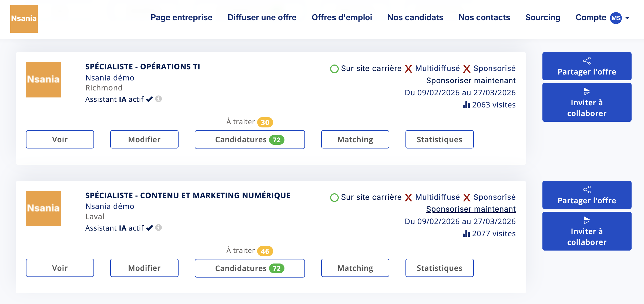The width and height of the screenshot is (644, 304).
Task: Click the checkmark next to Assistant IA for Laval
Action: [149, 228]
